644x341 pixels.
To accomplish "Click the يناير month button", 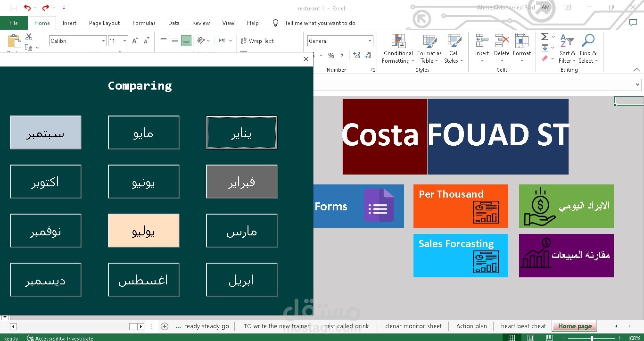I will point(242,133).
